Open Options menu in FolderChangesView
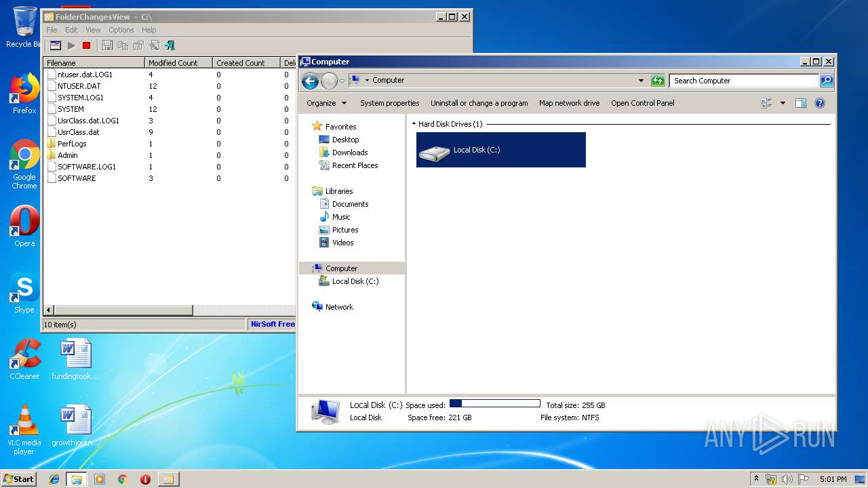868x488 pixels. [121, 30]
